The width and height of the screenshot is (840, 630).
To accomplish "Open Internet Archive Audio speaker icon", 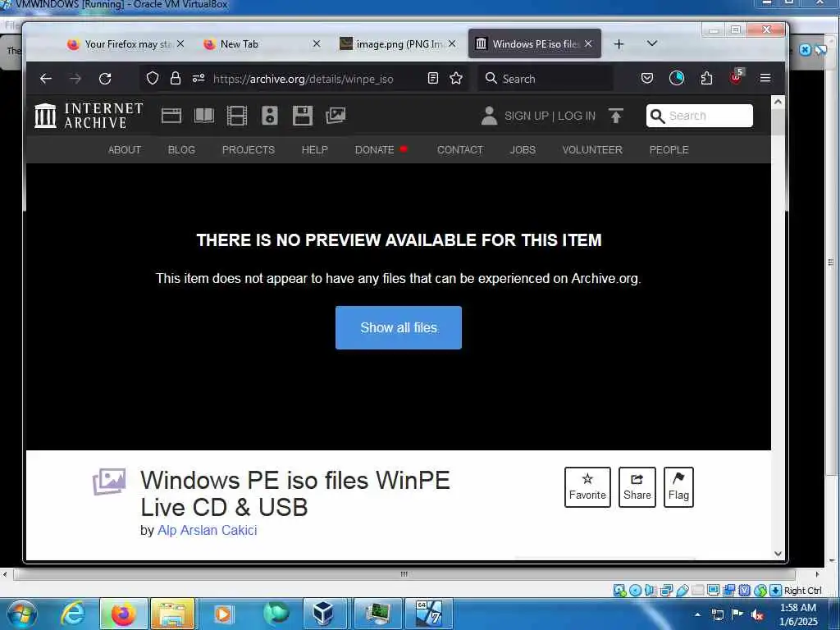I will point(269,116).
